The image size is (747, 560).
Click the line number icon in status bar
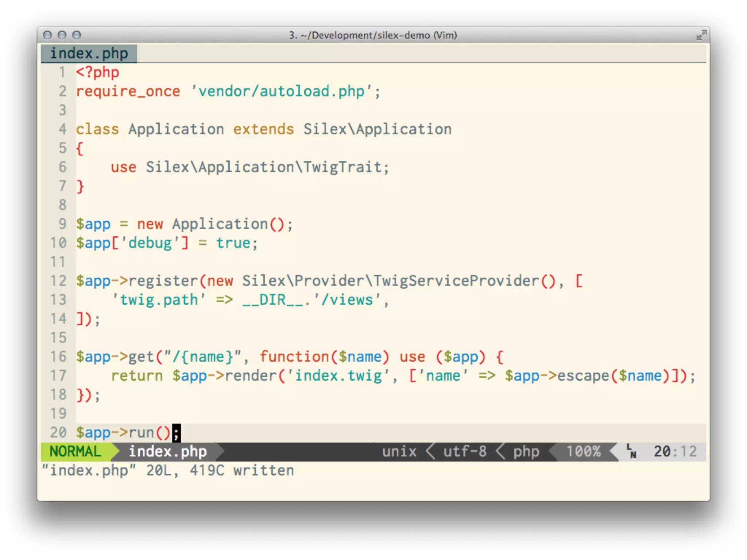[x=631, y=451]
